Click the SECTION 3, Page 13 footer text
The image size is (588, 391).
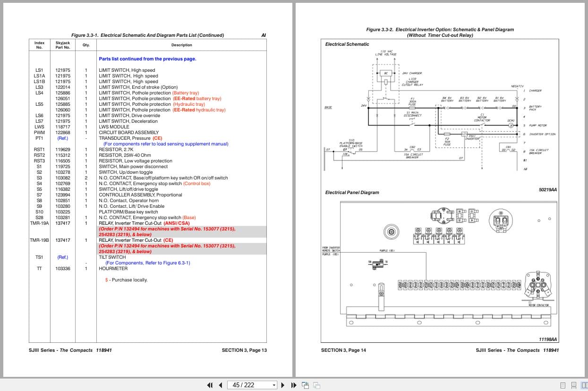tap(244, 350)
